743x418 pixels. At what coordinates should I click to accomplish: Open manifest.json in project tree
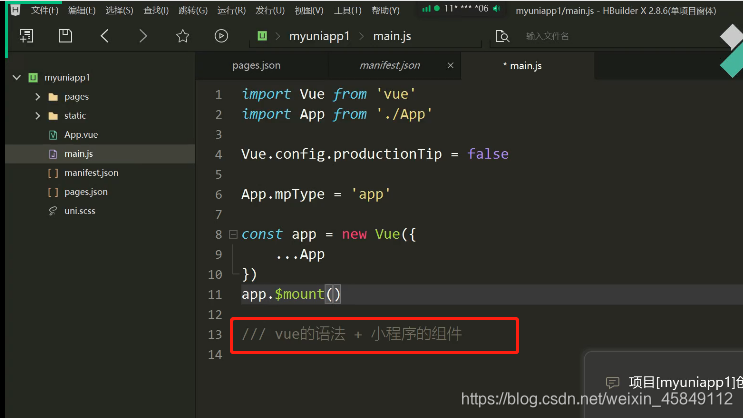91,173
